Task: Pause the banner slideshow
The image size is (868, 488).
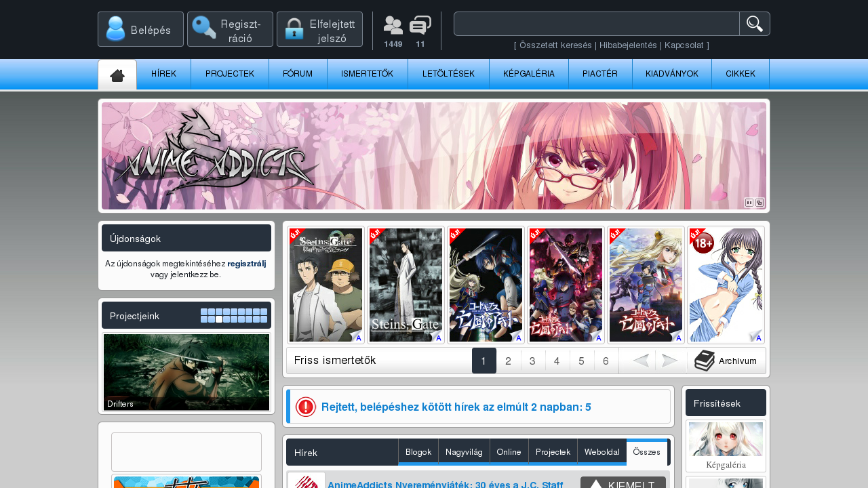Action: pos(749,202)
